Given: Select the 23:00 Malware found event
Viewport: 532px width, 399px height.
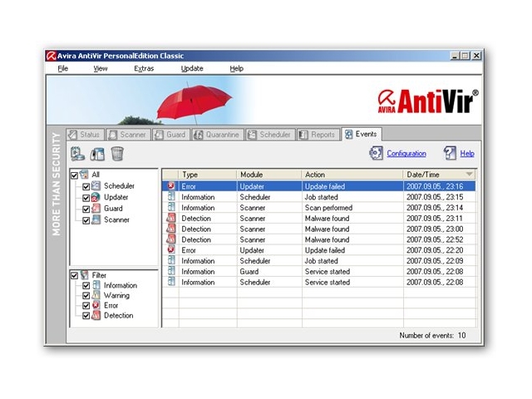Looking at the screenshot, I should pos(319,229).
